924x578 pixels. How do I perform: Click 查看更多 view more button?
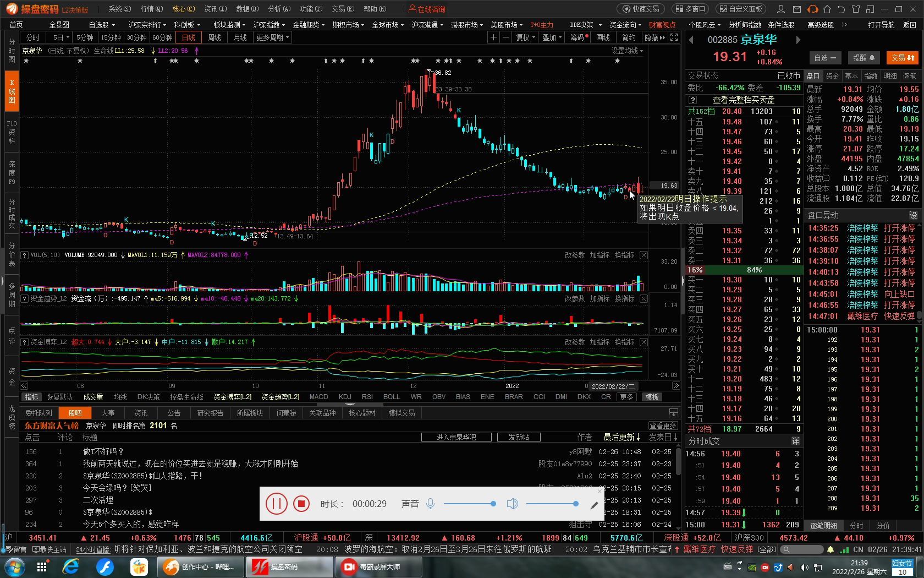pos(663,426)
